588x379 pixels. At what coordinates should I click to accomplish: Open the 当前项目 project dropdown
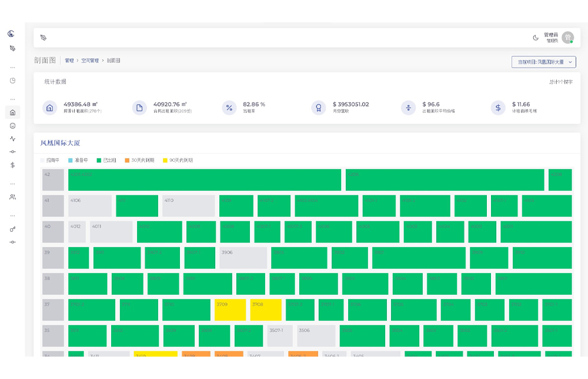click(543, 62)
